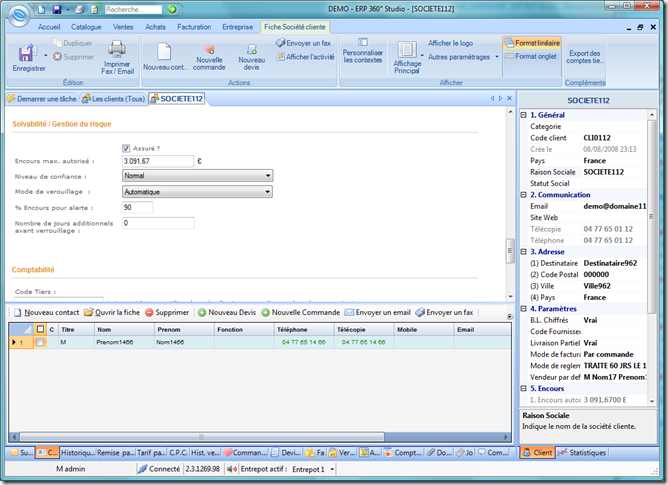Image resolution: width=668 pixels, height=485 pixels.
Task: Open the Accueil ribbon tab
Action: (x=49, y=27)
